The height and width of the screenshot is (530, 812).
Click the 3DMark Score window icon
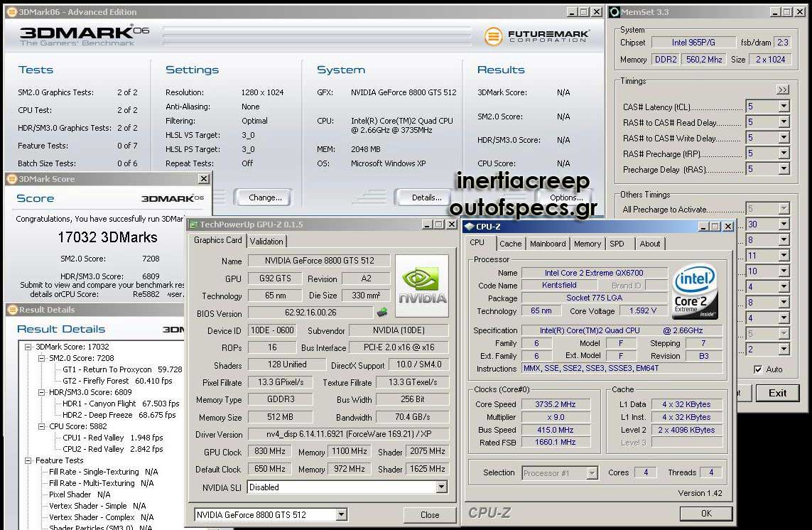pos(11,179)
